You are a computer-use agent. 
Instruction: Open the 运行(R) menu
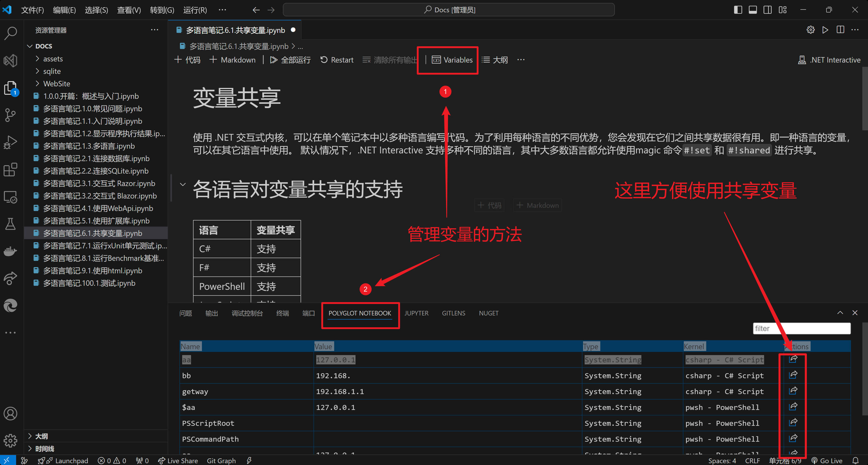[x=195, y=10]
